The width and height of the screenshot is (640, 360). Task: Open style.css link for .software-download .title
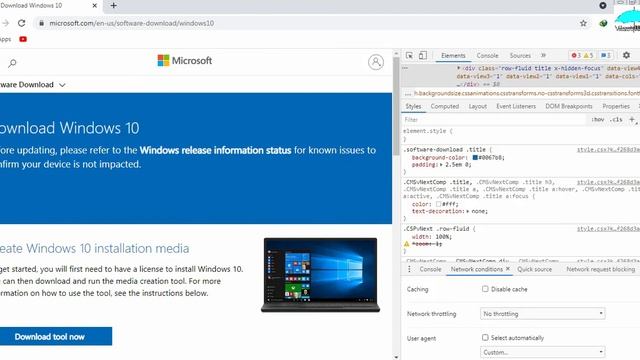608,150
